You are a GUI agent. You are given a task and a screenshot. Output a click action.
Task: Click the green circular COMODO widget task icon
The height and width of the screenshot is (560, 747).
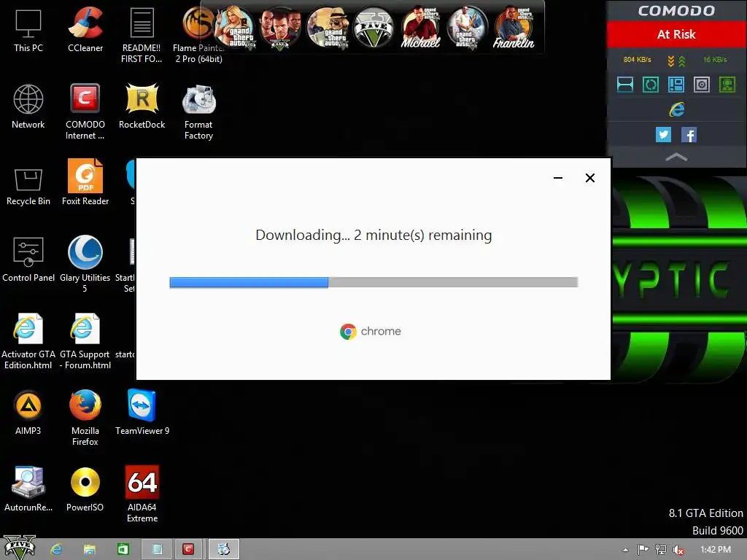[651, 85]
